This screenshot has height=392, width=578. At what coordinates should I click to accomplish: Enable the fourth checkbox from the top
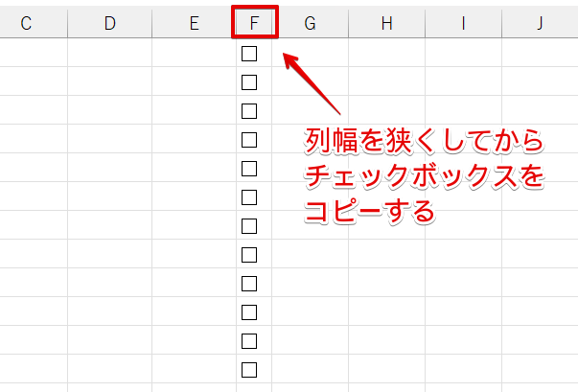(x=249, y=140)
